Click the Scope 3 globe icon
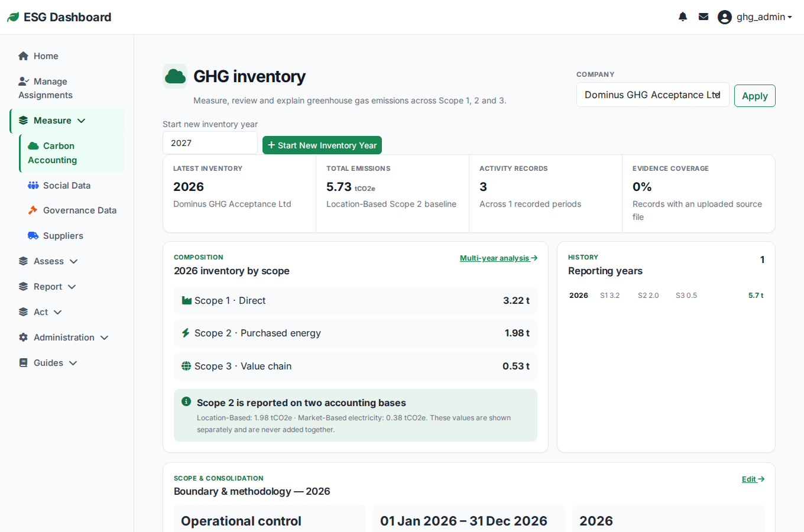 [x=186, y=366]
